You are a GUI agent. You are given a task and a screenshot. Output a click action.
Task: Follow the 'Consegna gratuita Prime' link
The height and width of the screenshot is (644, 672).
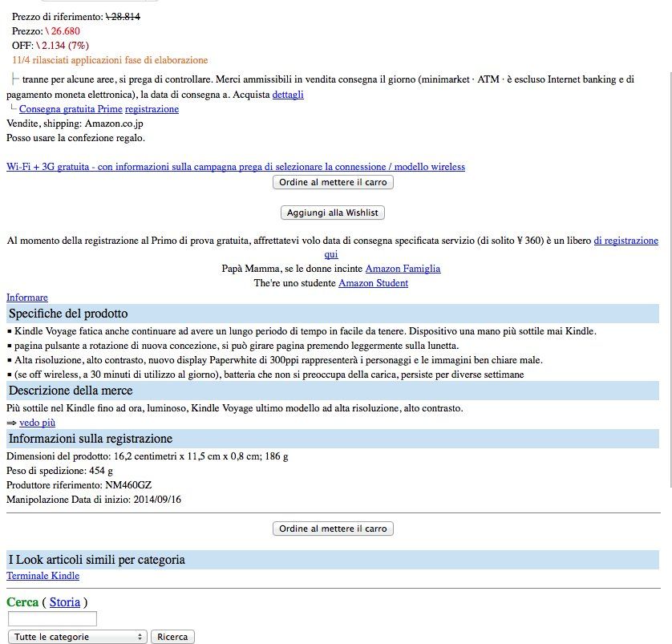[x=71, y=109]
